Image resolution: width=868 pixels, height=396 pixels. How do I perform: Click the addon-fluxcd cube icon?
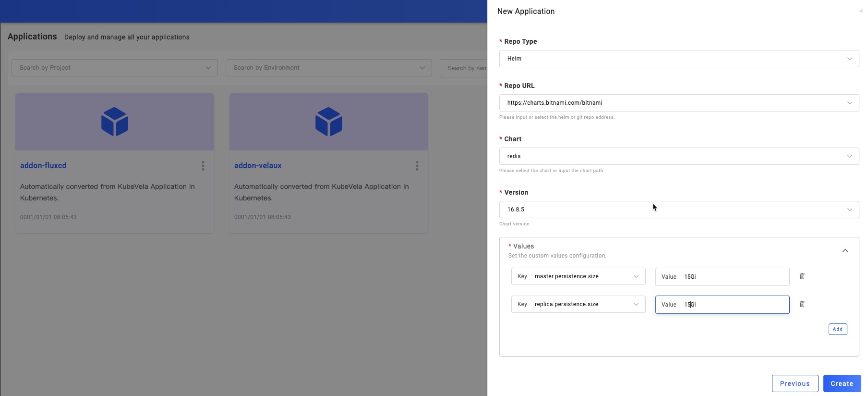coord(115,122)
